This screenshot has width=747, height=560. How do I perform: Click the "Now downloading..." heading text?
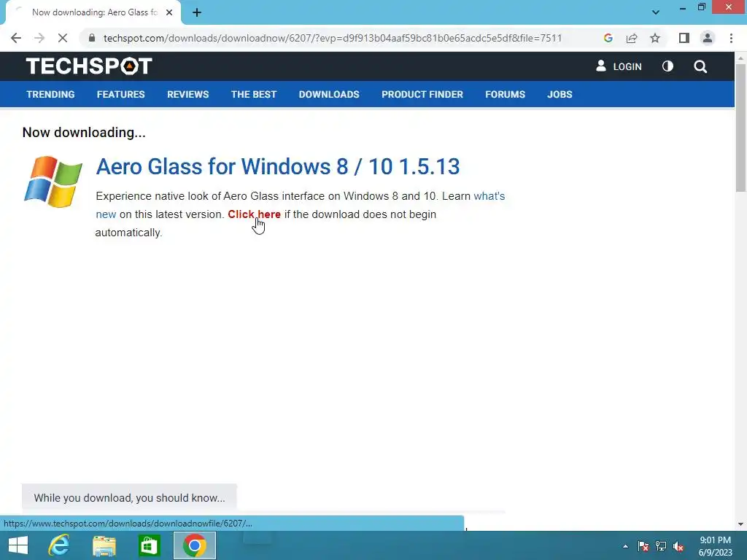click(x=84, y=133)
